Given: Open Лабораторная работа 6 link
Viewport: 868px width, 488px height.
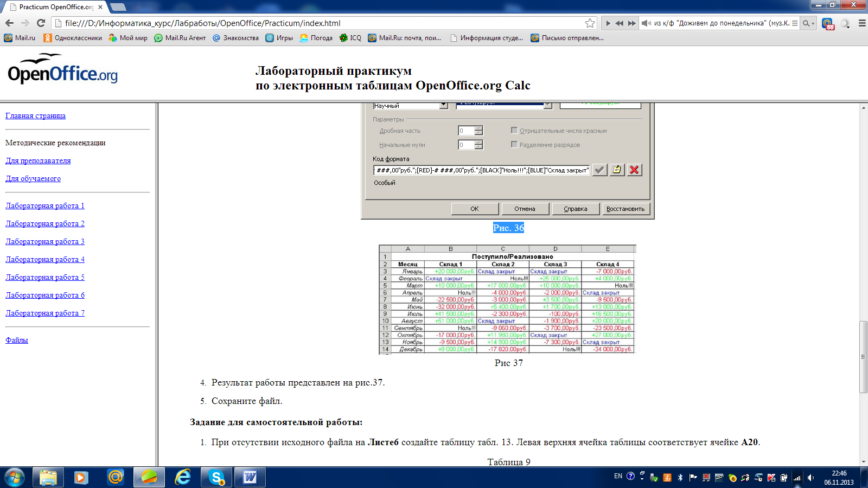Looking at the screenshot, I should coord(45,295).
